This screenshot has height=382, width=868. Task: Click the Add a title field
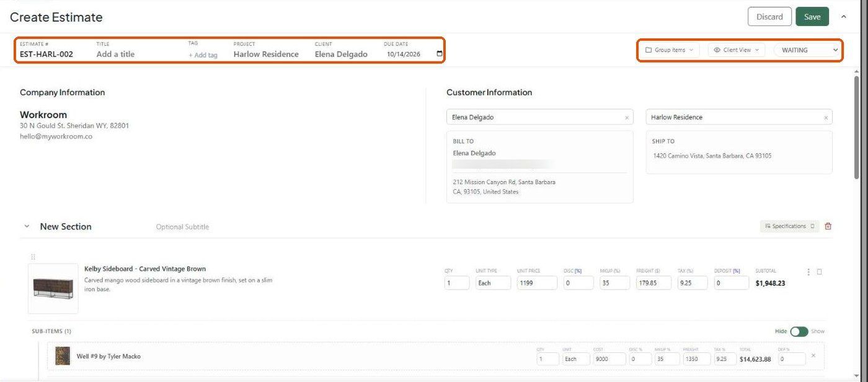115,54
